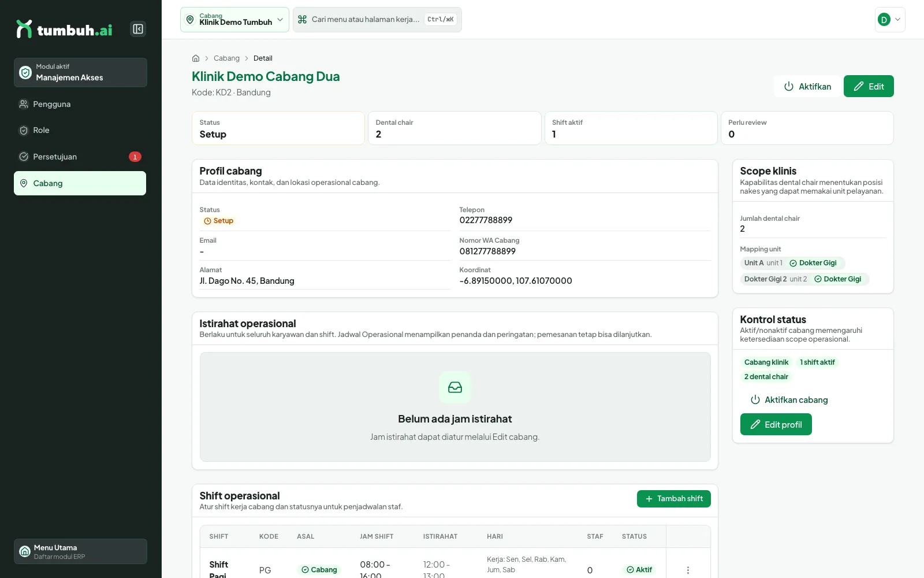The width and height of the screenshot is (924, 578).
Task: Collapse sidebar using the panel icon
Action: 138,29
